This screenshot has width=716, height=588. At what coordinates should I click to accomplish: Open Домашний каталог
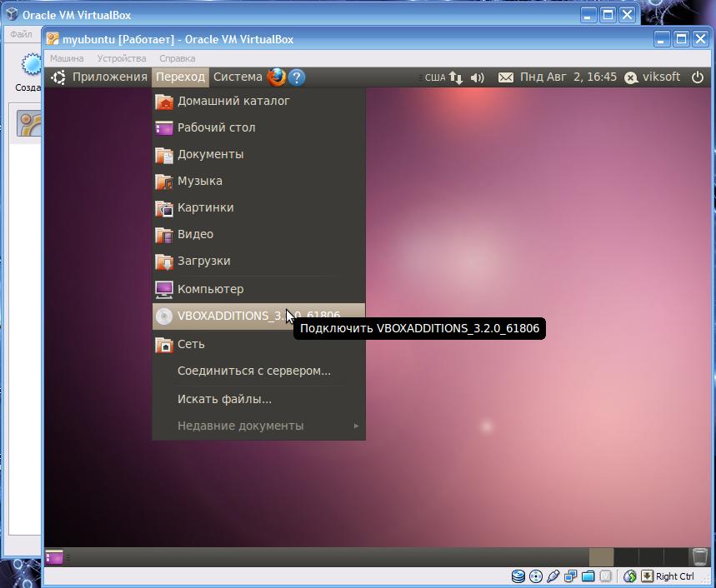click(x=258, y=101)
